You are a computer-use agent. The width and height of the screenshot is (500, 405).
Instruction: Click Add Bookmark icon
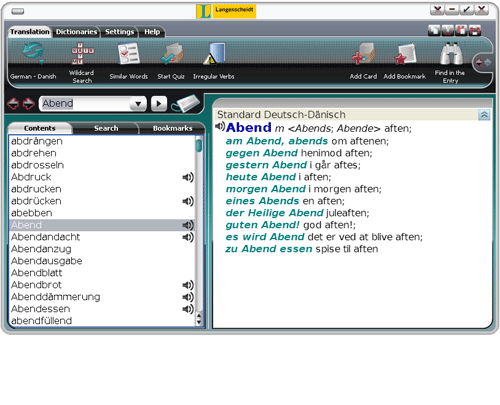point(405,53)
